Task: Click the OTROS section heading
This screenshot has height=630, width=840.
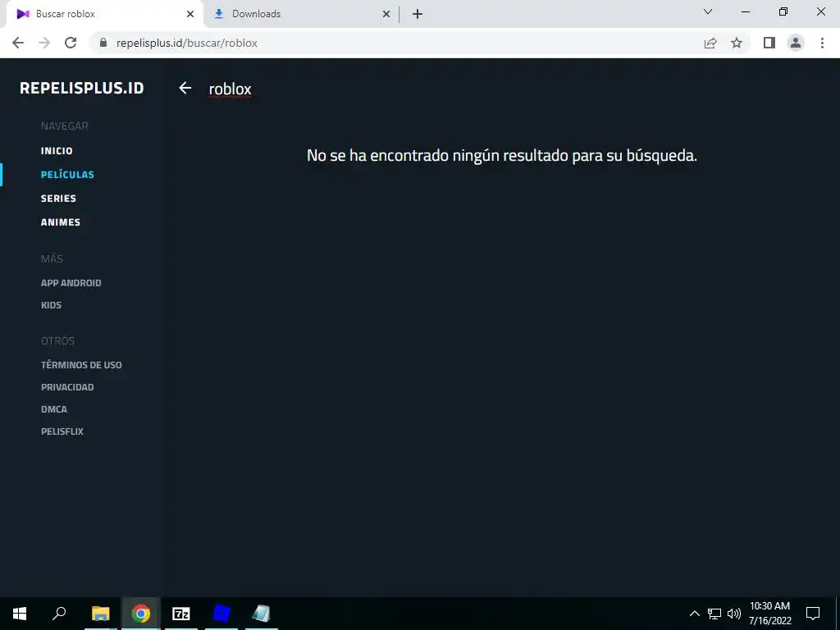Action: [58, 341]
